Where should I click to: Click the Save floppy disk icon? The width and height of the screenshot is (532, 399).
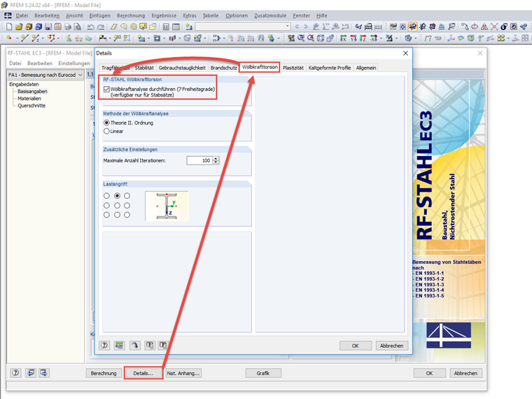coord(48,27)
